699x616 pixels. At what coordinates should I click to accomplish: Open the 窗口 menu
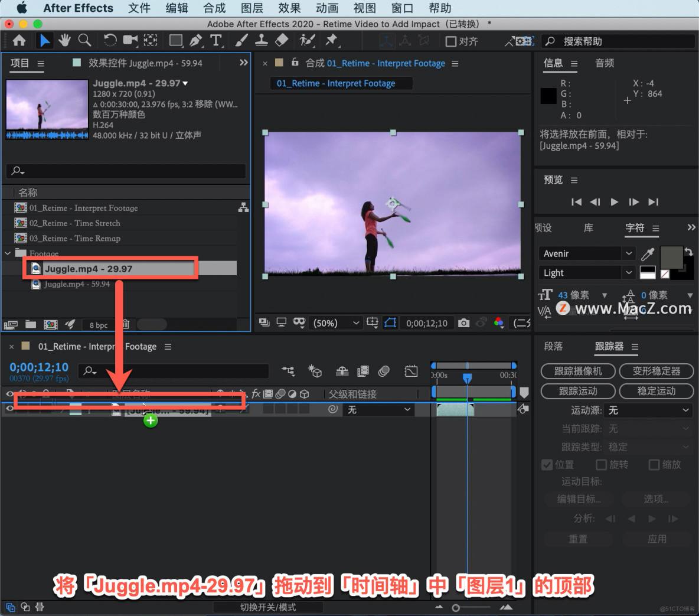pyautogui.click(x=402, y=8)
